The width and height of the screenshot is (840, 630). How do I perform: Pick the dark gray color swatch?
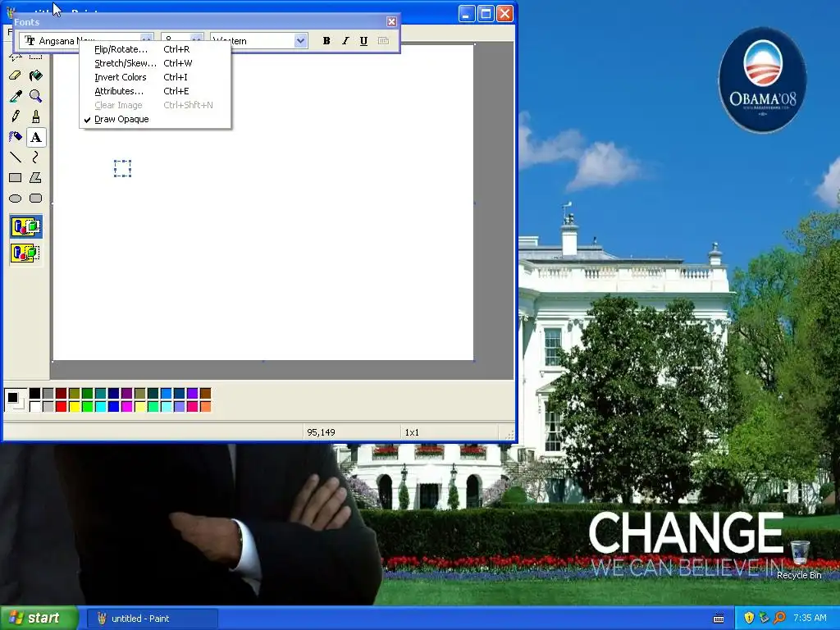(48, 394)
